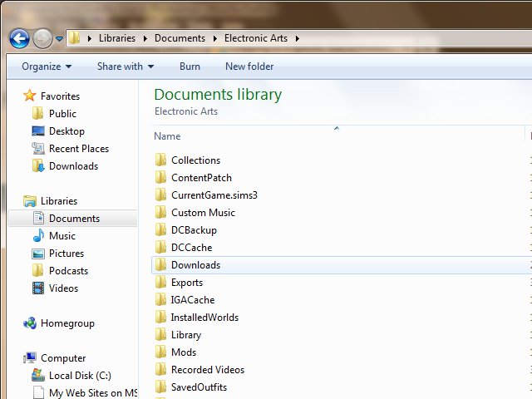The height and width of the screenshot is (399, 532).
Task: Select Local Disk (C:) in navigation pane
Action: click(82, 376)
